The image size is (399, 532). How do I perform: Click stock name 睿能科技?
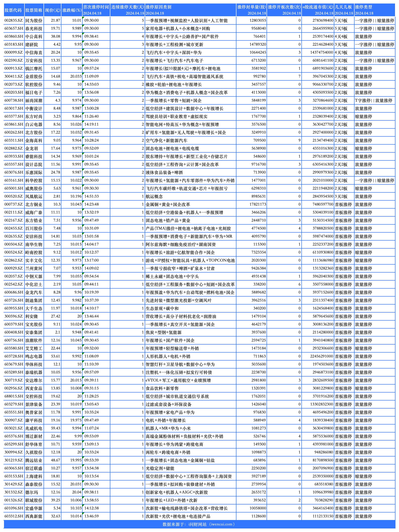pyautogui.click(x=34, y=156)
